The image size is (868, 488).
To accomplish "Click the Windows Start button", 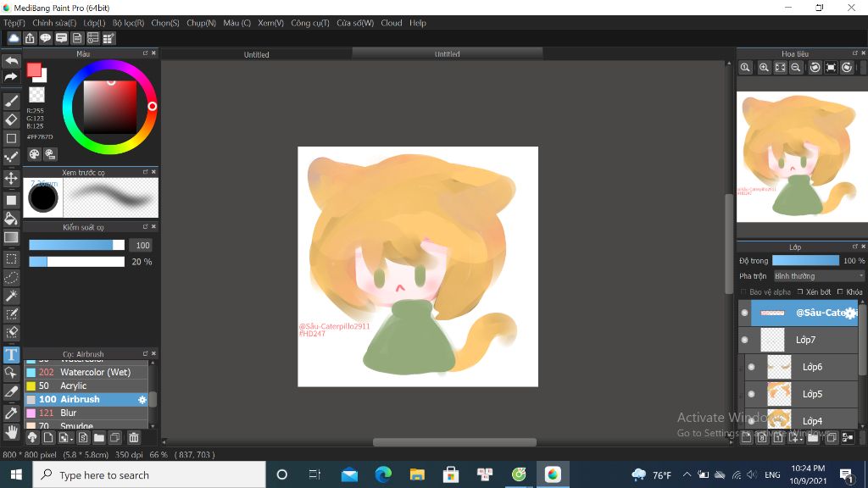I will 16,474.
